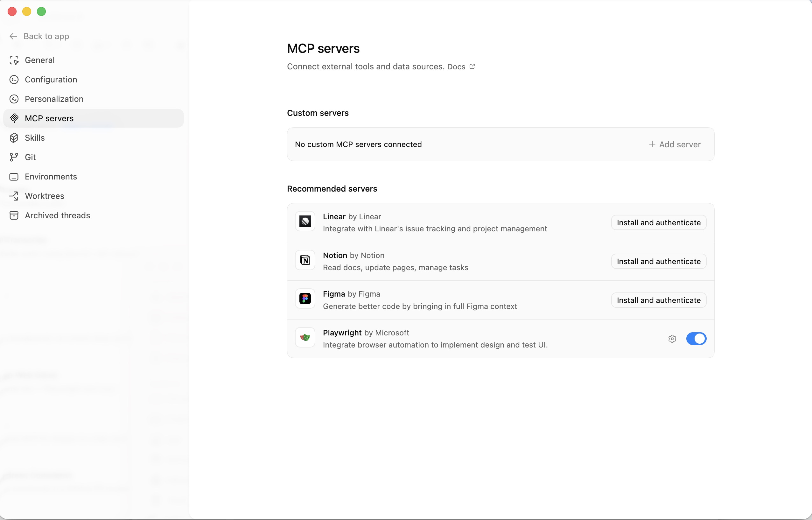Open the General settings section
Image resolution: width=812 pixels, height=520 pixels.
click(x=39, y=60)
